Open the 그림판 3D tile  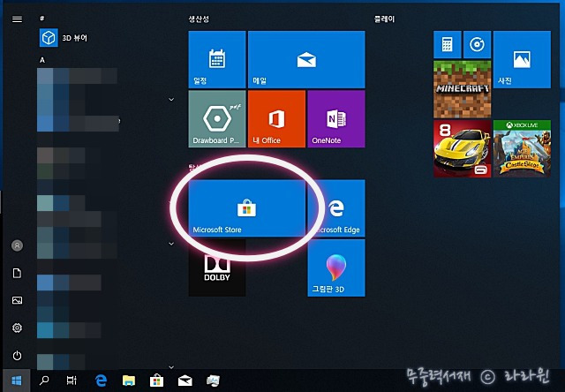coord(336,268)
